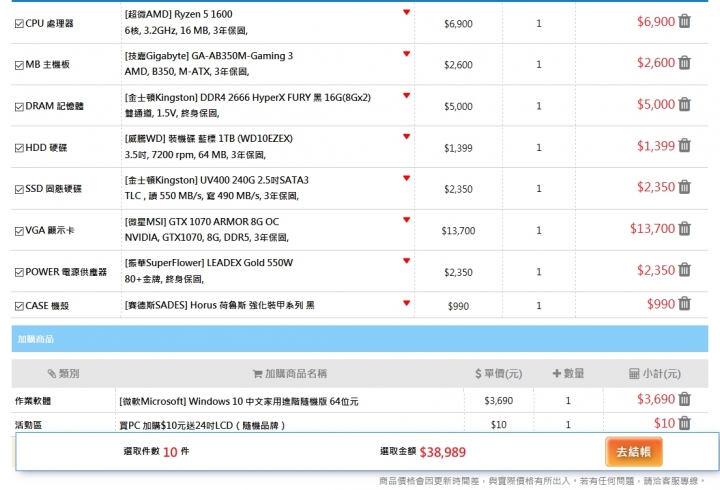720x490 pixels.
Task: Click the 作業軟體 category cell
Action: [33, 401]
